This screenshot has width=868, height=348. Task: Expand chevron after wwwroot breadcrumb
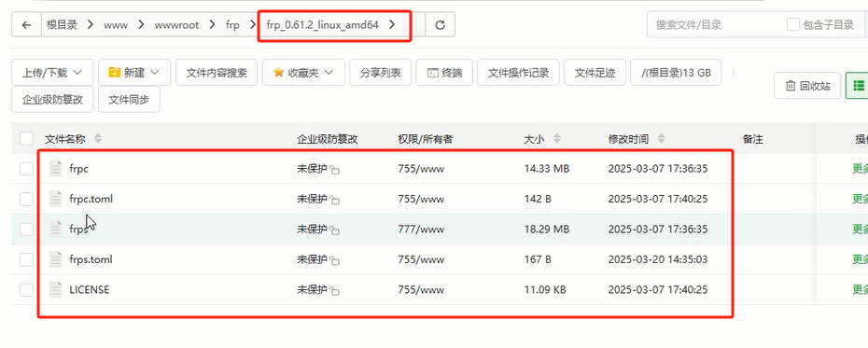coord(212,25)
